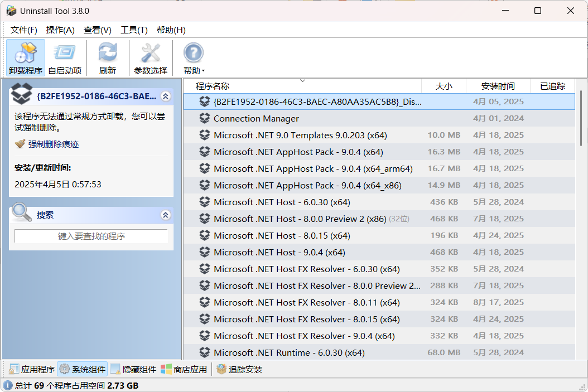Select Microsoft .NET Host - 9.0.4 (x64)
This screenshot has height=392, width=588.
pos(379,252)
